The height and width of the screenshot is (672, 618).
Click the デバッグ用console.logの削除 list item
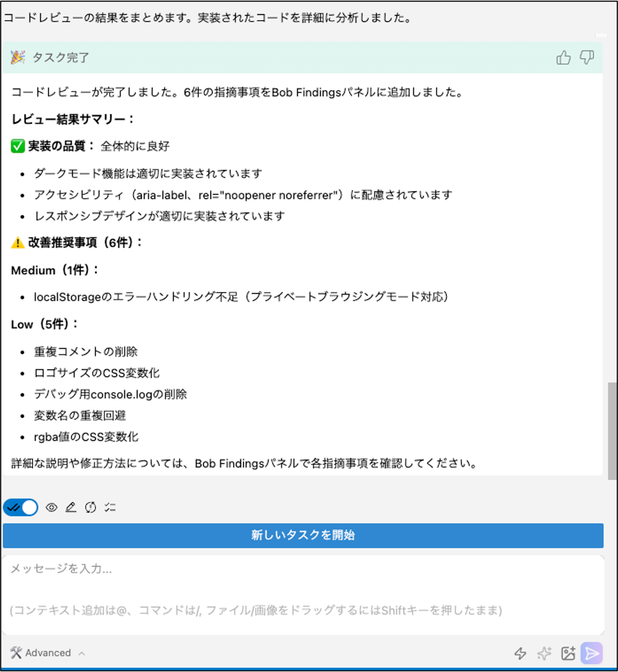[110, 394]
